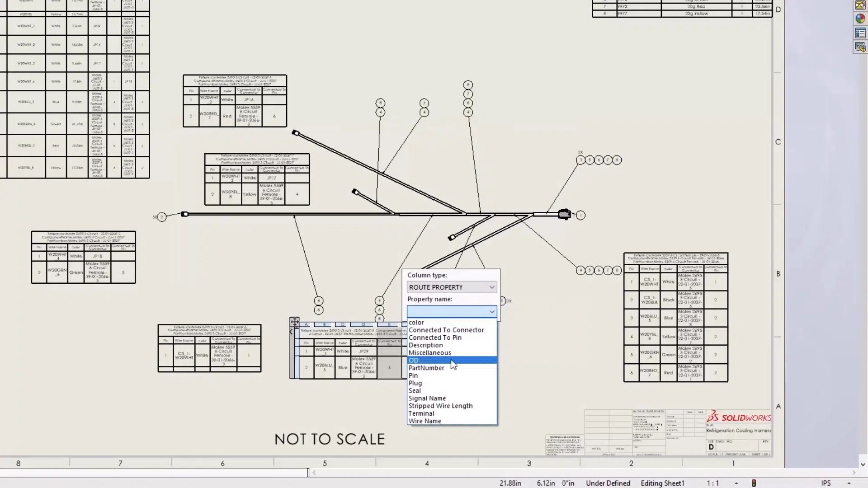
Task: Click the left arrow beside table rows
Action: [291, 332]
